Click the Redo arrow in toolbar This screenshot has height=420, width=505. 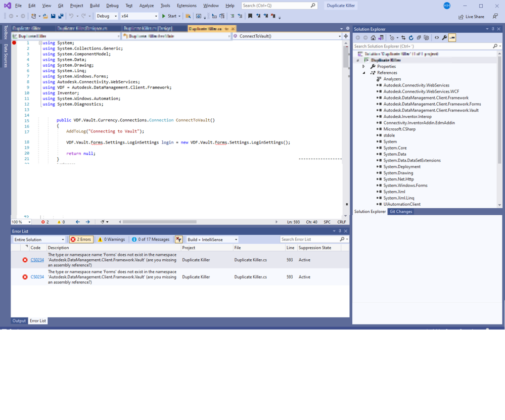click(x=83, y=16)
